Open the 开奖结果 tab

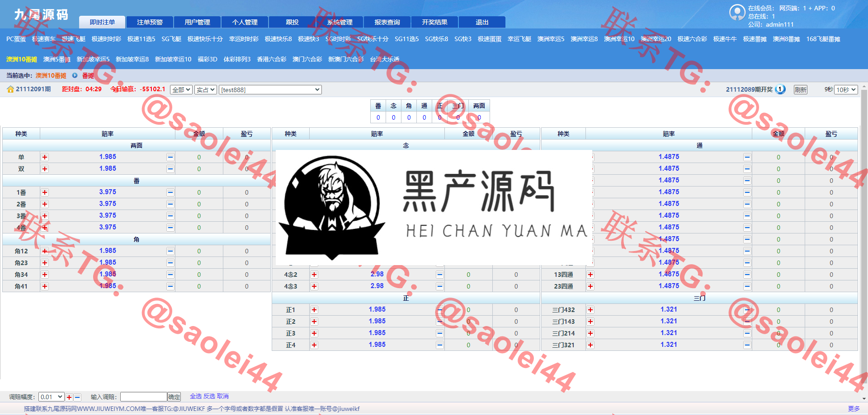coord(434,22)
